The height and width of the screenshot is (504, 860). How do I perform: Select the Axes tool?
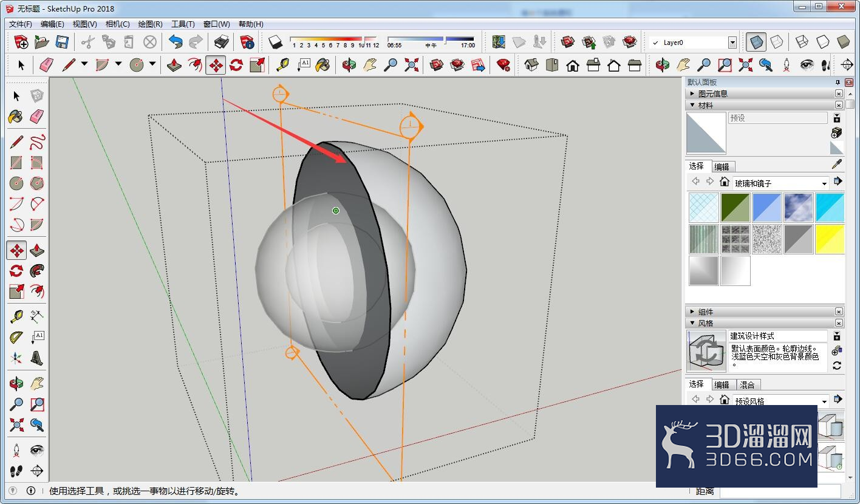pyautogui.click(x=16, y=358)
